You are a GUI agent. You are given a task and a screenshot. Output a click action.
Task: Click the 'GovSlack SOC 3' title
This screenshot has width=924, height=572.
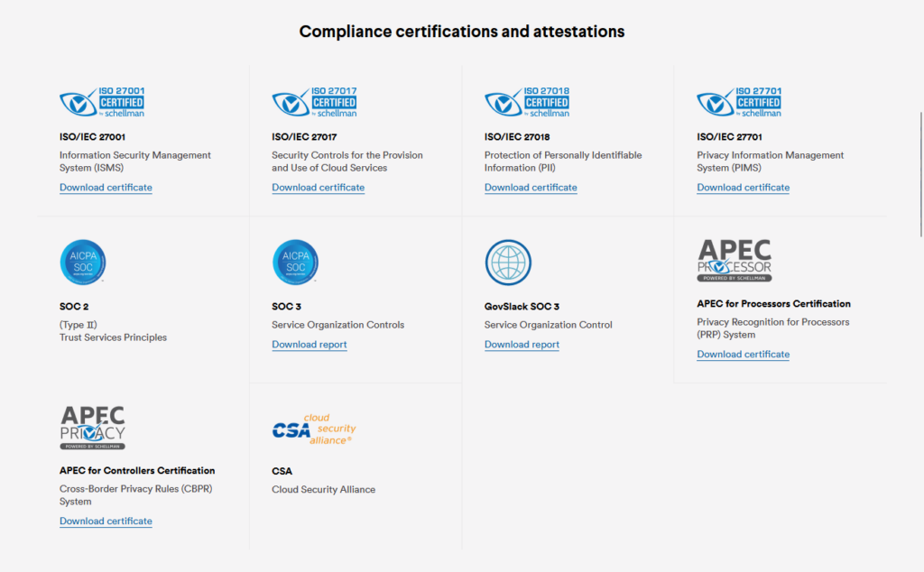[x=522, y=307]
